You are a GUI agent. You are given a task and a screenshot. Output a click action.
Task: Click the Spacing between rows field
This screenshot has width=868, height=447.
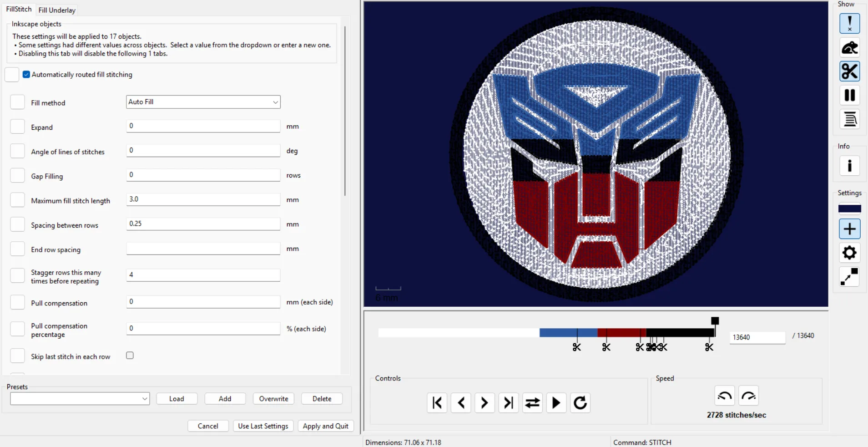coord(203,224)
